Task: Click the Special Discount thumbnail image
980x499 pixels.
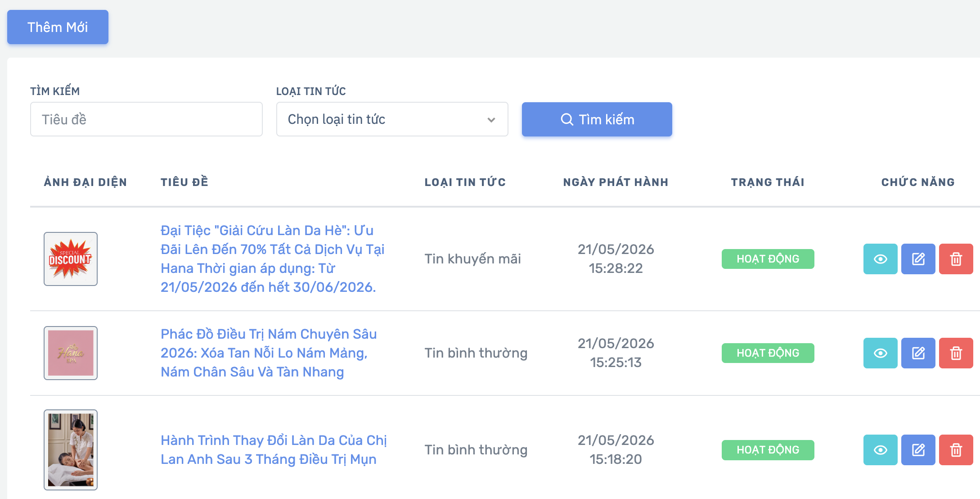Action: 71,259
